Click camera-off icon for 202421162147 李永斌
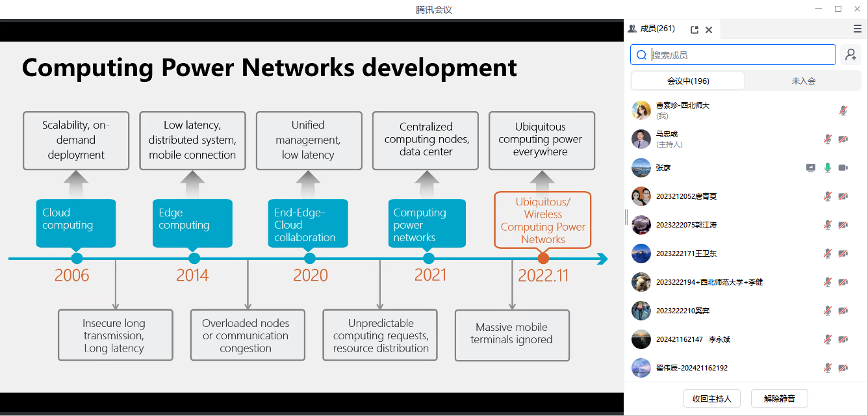The width and height of the screenshot is (868, 416). tap(843, 339)
